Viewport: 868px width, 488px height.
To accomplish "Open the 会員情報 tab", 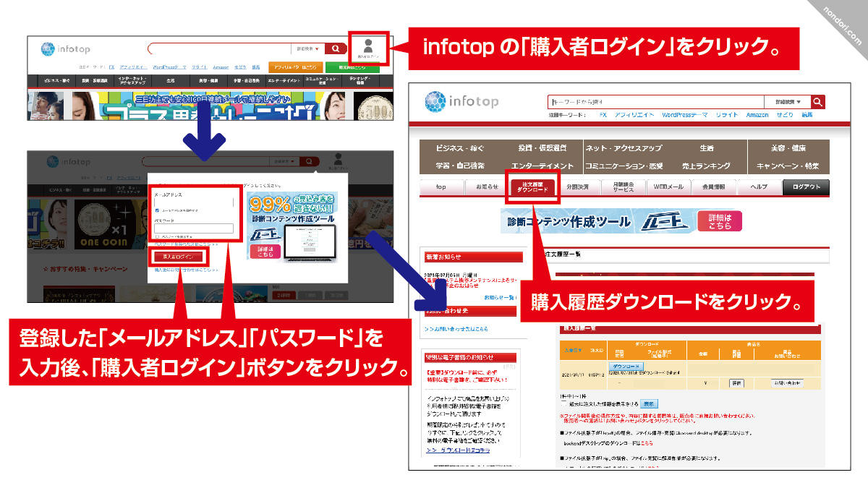I will tap(715, 187).
